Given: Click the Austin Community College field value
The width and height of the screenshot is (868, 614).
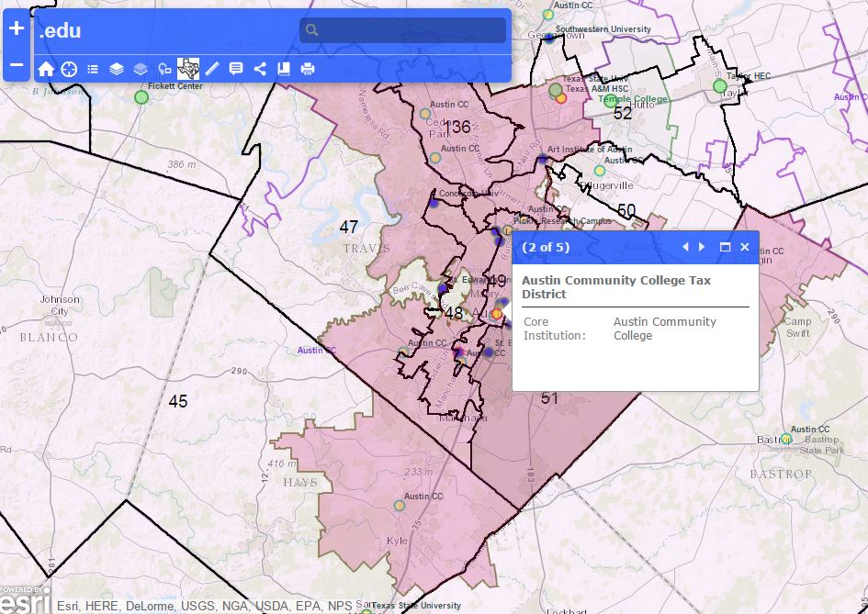Looking at the screenshot, I should (x=665, y=329).
